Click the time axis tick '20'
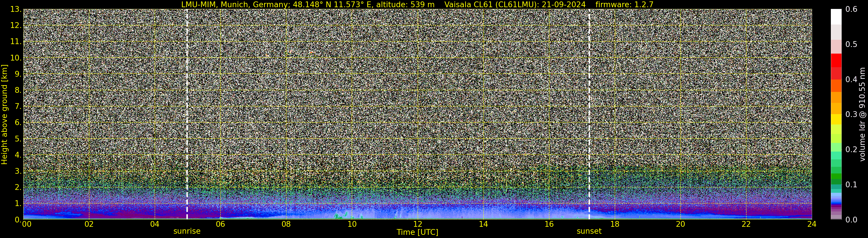 click(x=680, y=224)
